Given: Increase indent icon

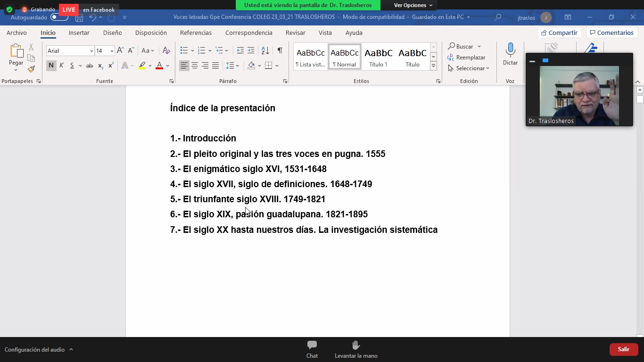Looking at the screenshot, I should point(251,50).
